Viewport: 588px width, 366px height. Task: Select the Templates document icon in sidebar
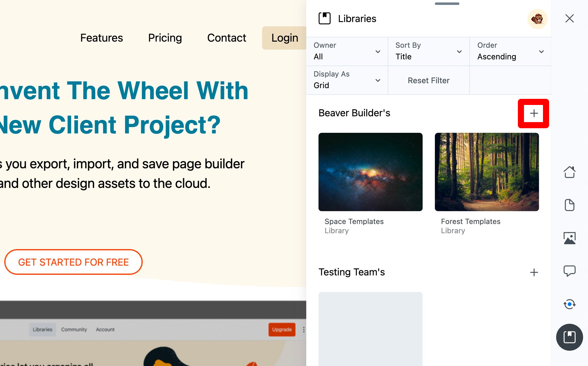point(569,205)
